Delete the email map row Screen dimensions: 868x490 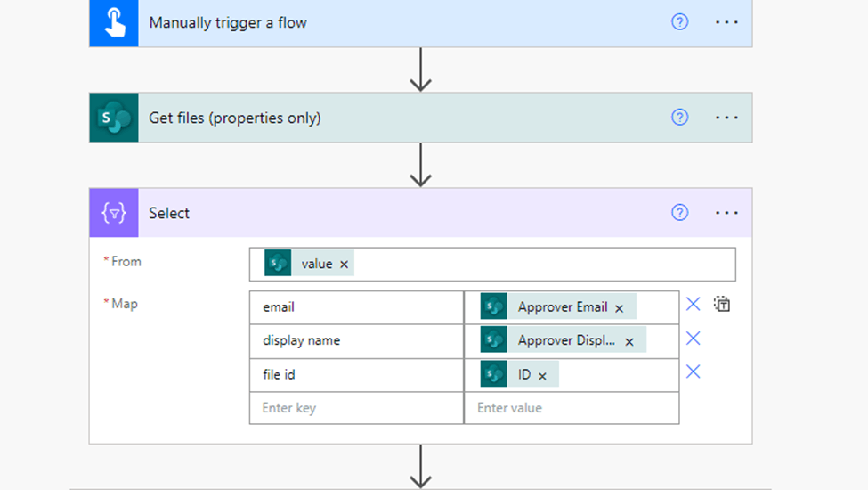pyautogui.click(x=694, y=304)
